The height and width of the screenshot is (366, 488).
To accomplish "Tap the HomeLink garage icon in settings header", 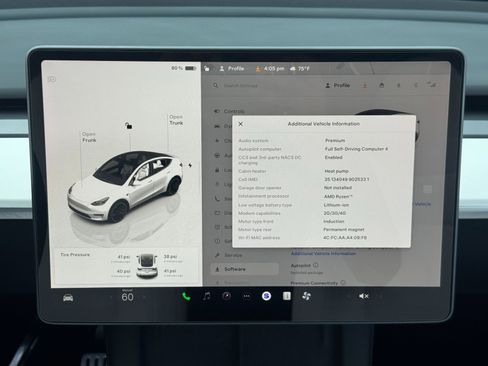I will click(x=381, y=85).
